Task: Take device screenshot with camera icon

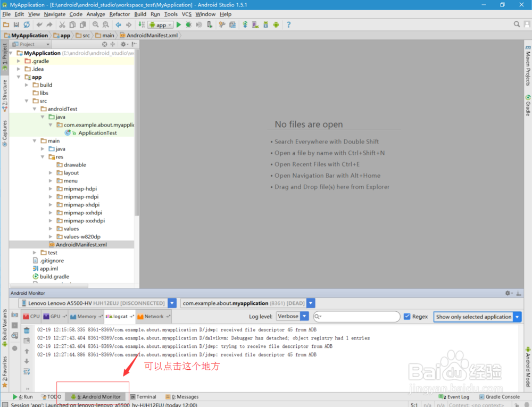Action: tap(14, 315)
